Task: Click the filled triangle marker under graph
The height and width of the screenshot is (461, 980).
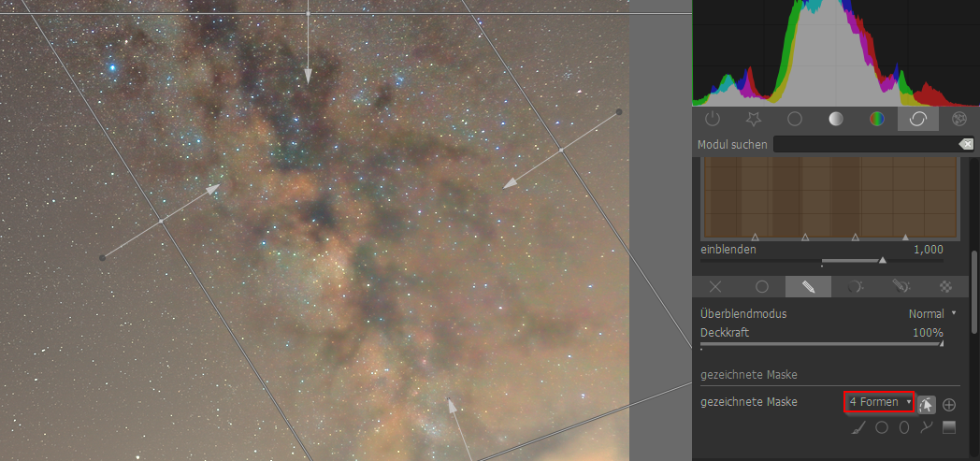Action: (x=905, y=238)
